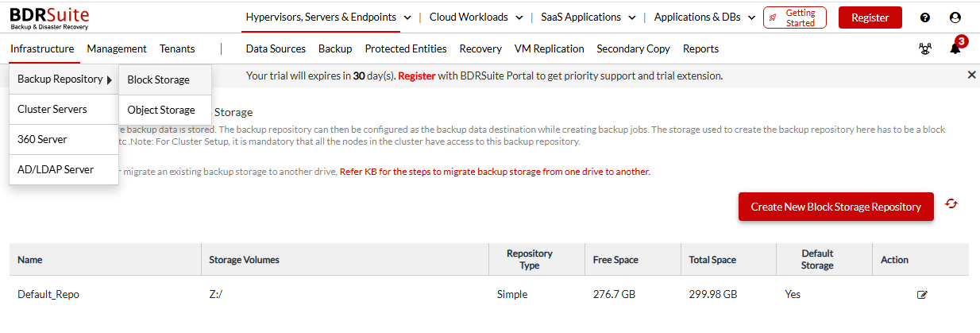The width and height of the screenshot is (980, 333).
Task: Expand the Cloud Workloads dropdown
Action: pyautogui.click(x=476, y=17)
